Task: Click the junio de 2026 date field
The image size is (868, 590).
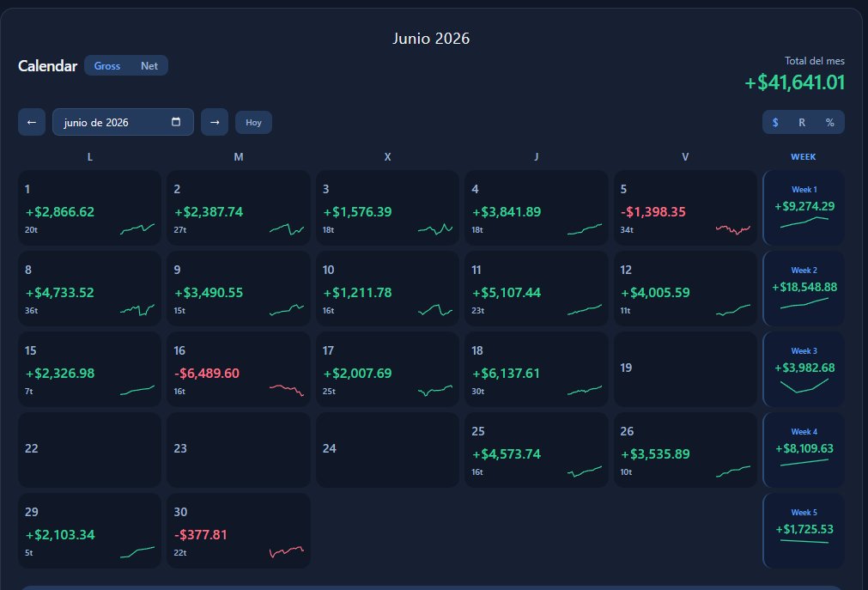Action: pyautogui.click(x=123, y=122)
